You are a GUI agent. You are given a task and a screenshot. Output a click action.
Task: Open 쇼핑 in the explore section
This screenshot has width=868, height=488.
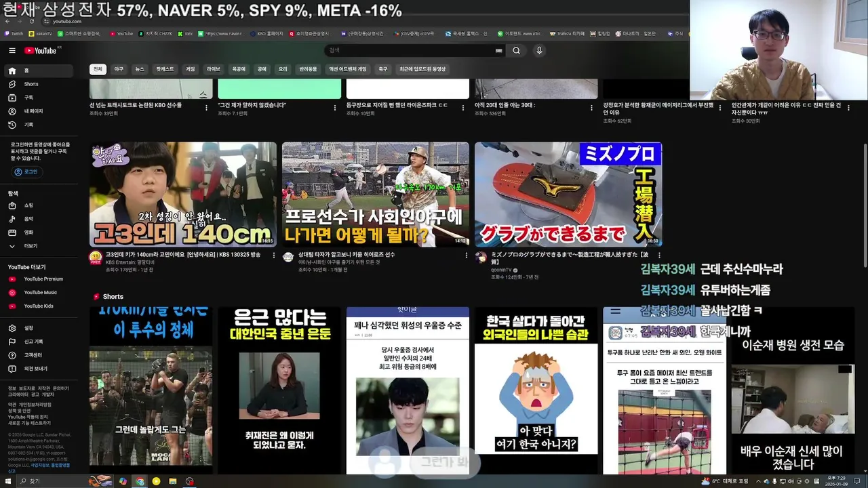[x=38, y=205]
